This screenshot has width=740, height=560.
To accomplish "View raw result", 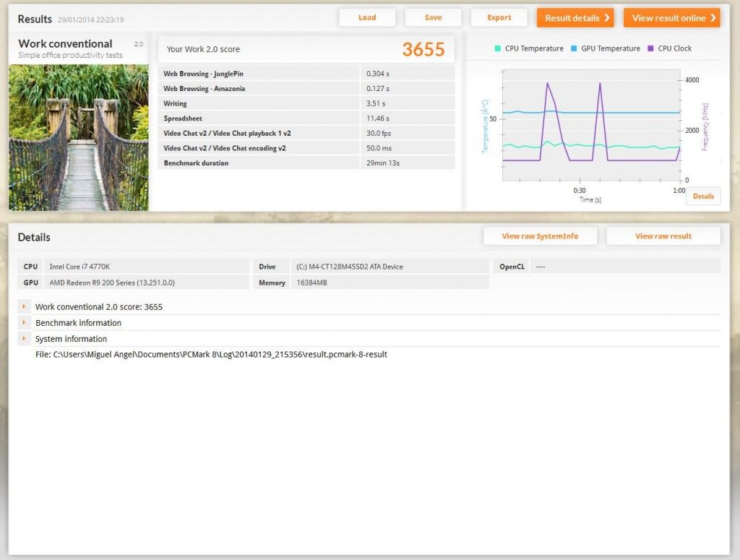I will [663, 236].
